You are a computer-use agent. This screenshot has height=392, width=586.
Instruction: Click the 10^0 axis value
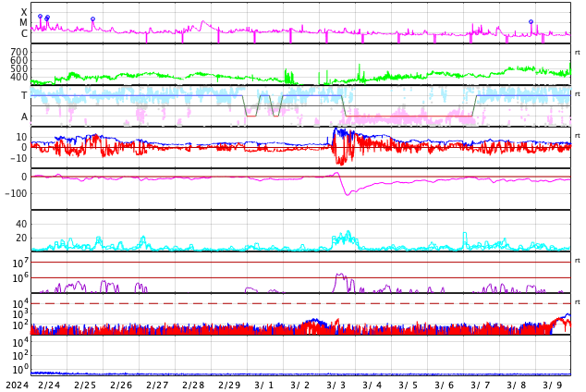20,369
